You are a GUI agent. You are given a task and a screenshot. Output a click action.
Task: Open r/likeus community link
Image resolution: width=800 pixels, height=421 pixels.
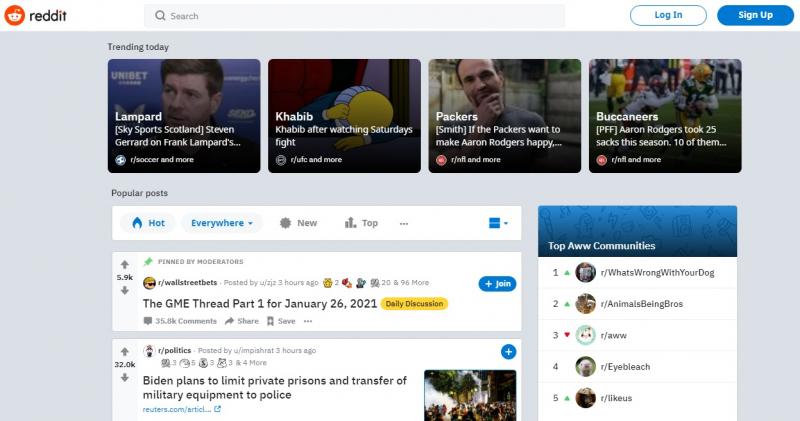click(x=616, y=398)
